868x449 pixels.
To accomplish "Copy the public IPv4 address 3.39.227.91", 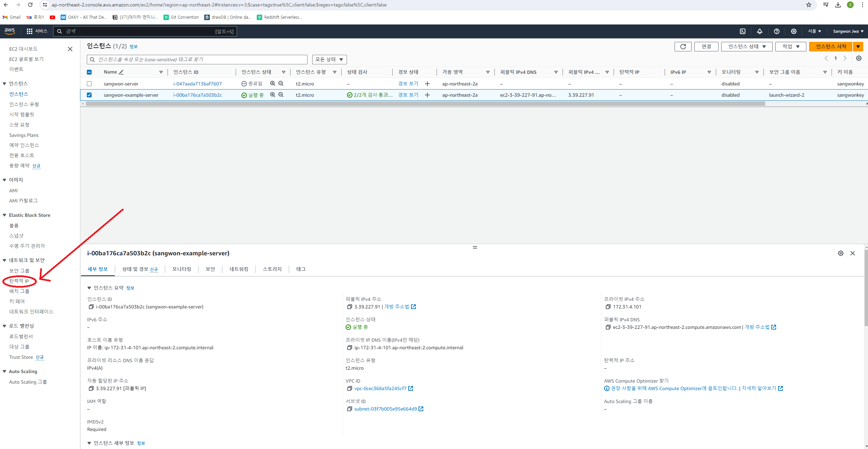I will tap(349, 307).
